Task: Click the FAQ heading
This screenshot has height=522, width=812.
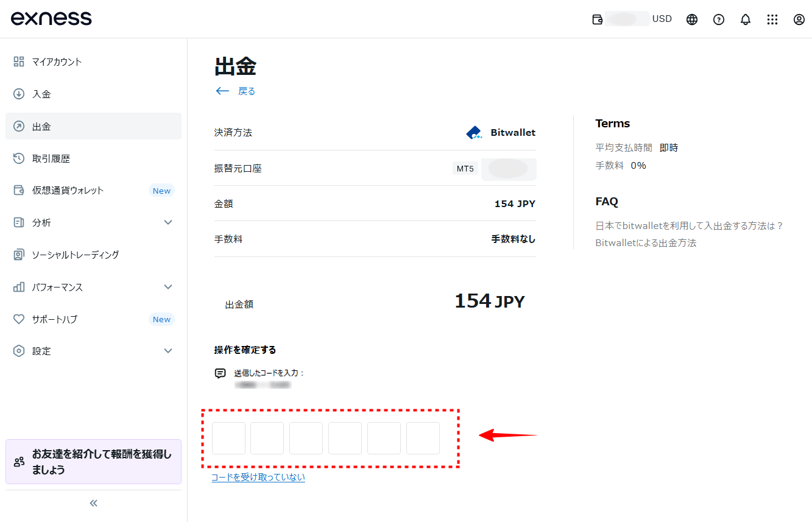Action: point(607,202)
